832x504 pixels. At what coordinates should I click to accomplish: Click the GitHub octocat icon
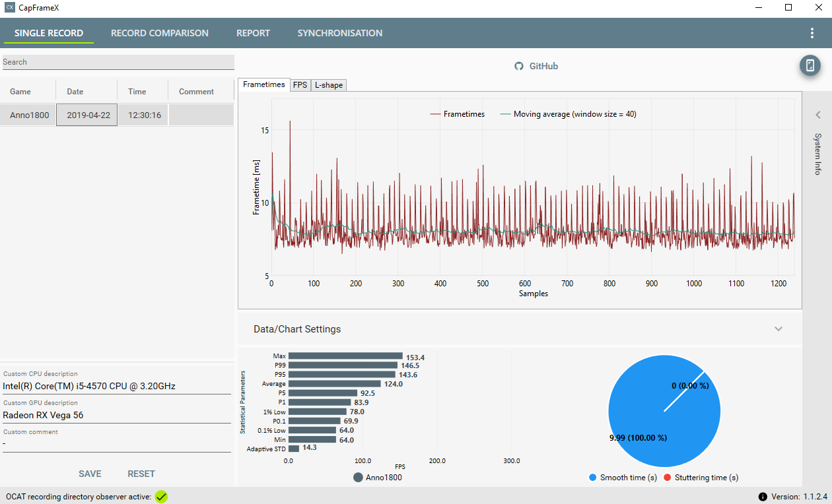519,66
